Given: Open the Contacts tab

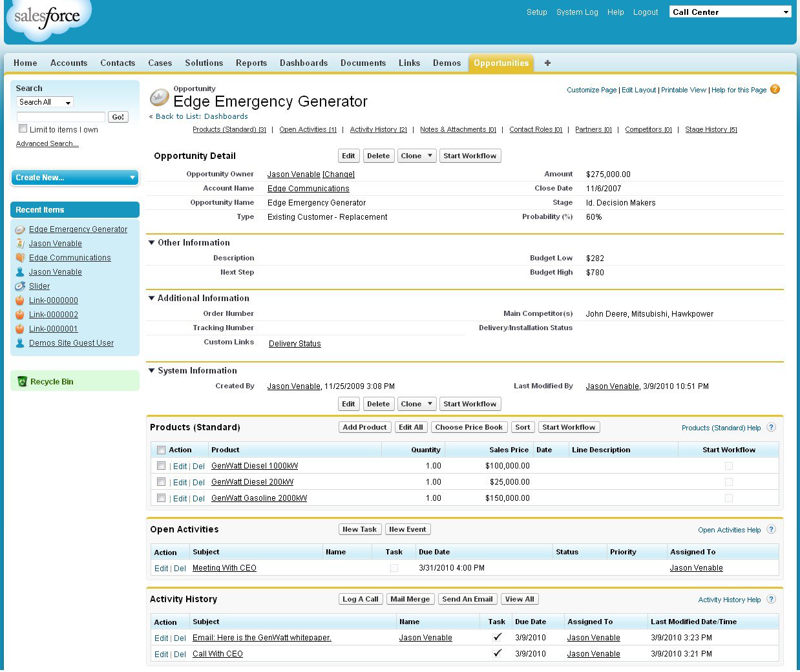Looking at the screenshot, I should click(118, 63).
